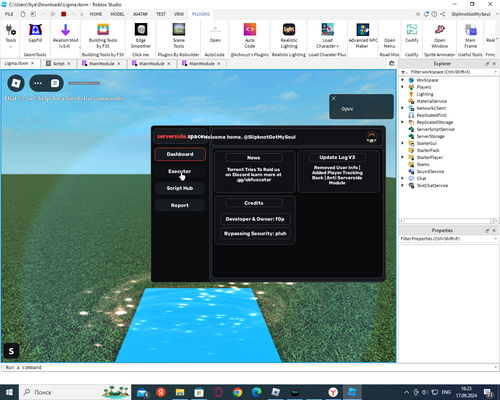The image size is (500, 400).
Task: Click Developer & Owner: f0p credit
Action: (x=255, y=219)
